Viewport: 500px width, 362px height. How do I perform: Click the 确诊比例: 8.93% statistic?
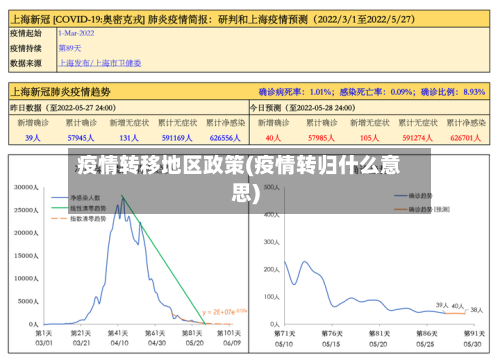453,92
